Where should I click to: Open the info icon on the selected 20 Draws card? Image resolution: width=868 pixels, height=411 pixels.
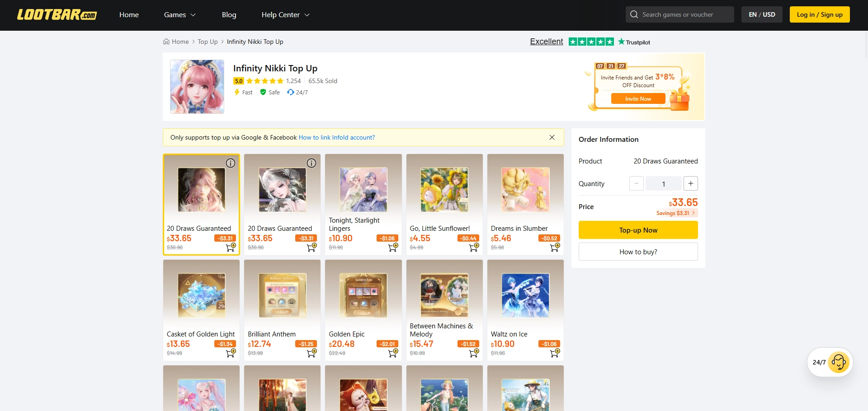(231, 163)
